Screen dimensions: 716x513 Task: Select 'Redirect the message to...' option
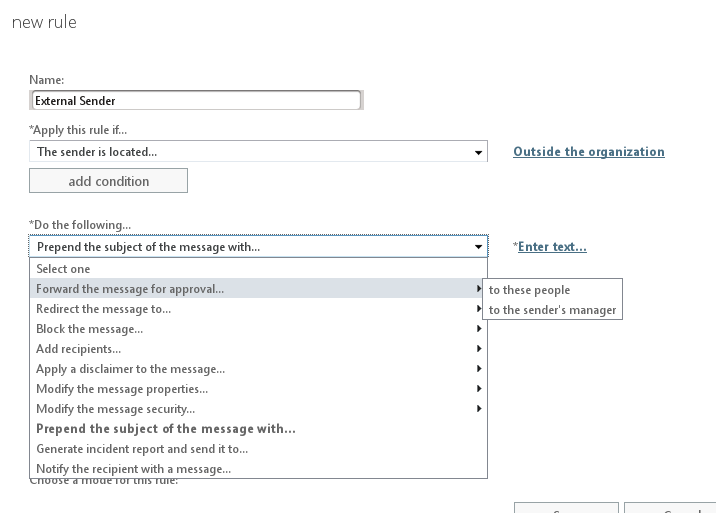click(x=258, y=309)
